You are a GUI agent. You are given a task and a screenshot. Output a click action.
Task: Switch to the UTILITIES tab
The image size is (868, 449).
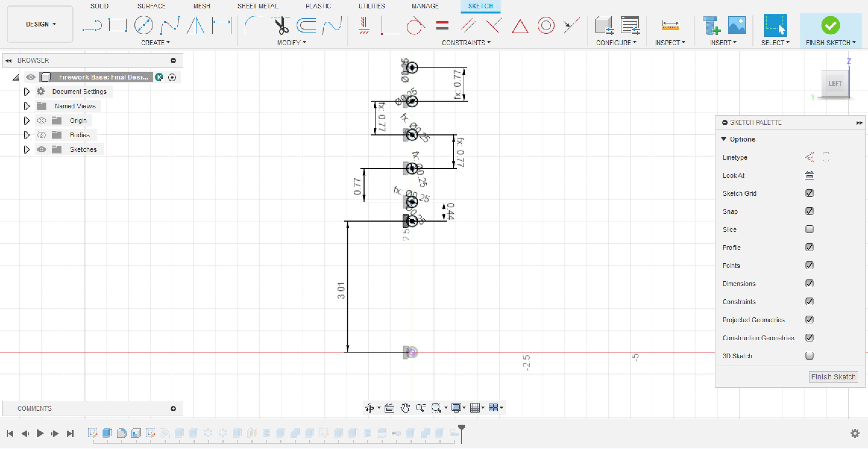point(372,6)
